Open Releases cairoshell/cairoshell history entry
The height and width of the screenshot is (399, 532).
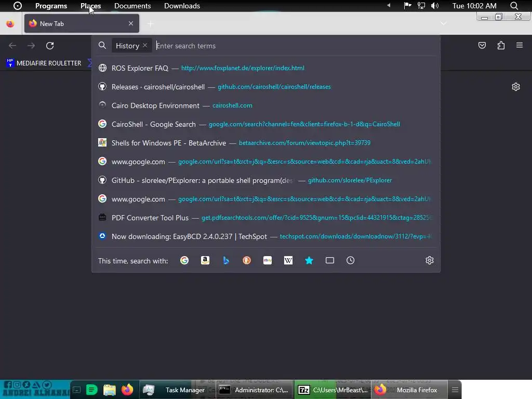[266, 87]
